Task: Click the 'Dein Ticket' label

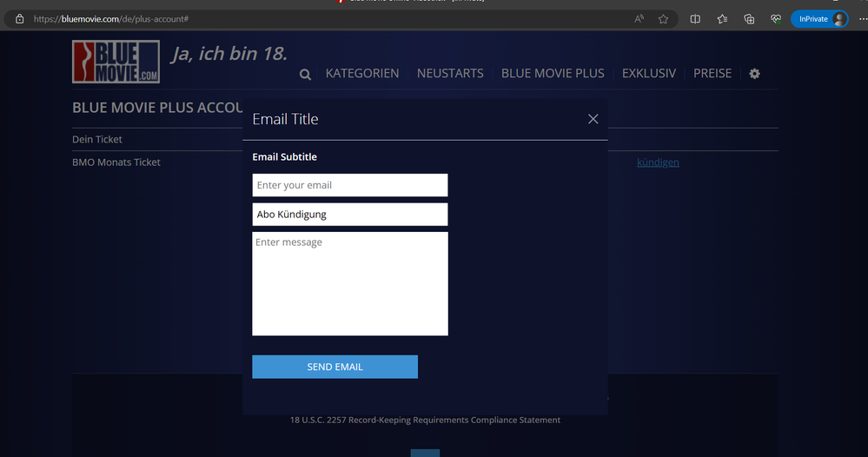Action: click(x=96, y=139)
